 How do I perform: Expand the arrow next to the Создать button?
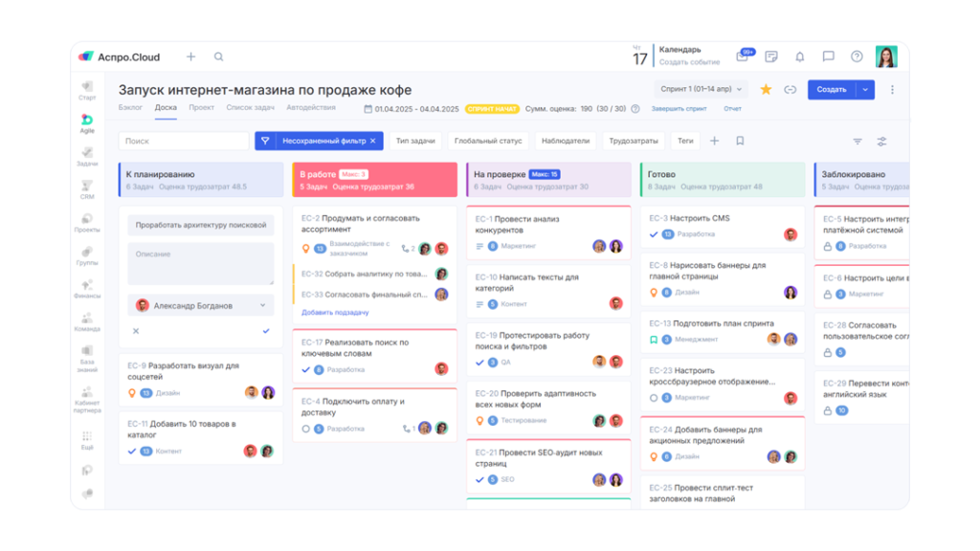(866, 89)
